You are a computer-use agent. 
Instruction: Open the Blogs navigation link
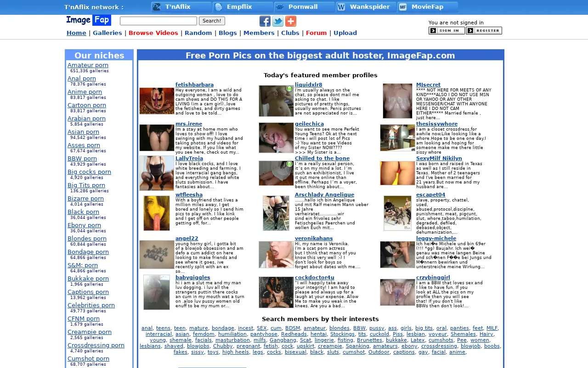click(228, 33)
